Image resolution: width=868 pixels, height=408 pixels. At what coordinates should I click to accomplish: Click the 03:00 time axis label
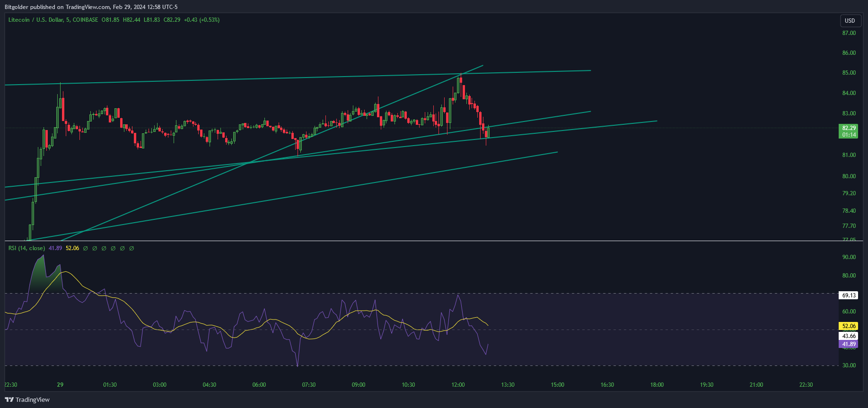coord(159,385)
